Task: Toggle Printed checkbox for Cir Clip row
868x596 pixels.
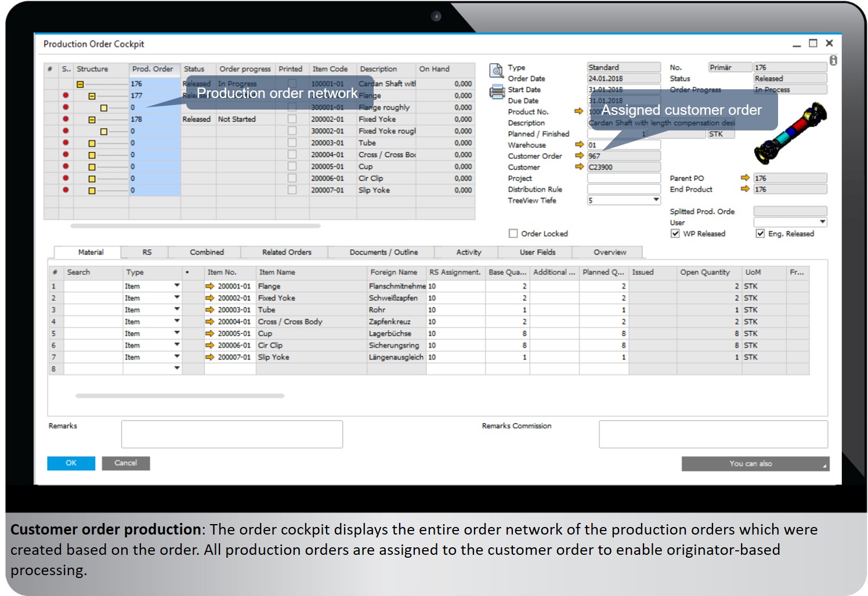Action: click(x=292, y=178)
